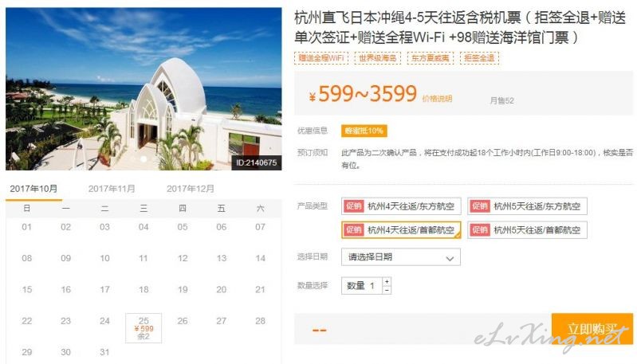Increase quantity with the plus stepper
Image resolution: width=637 pixels, height=364 pixels.
(387, 281)
